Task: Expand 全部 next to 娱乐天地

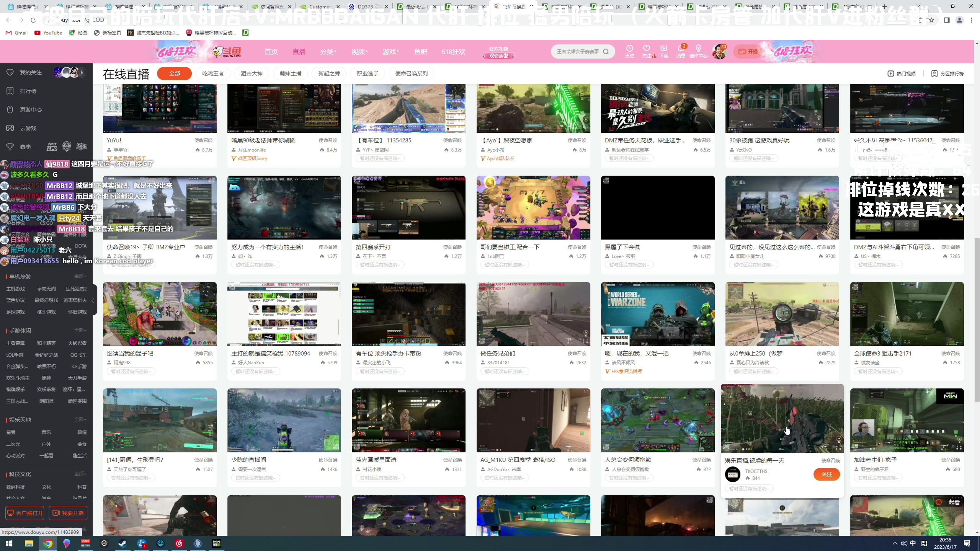Action: [x=80, y=419]
